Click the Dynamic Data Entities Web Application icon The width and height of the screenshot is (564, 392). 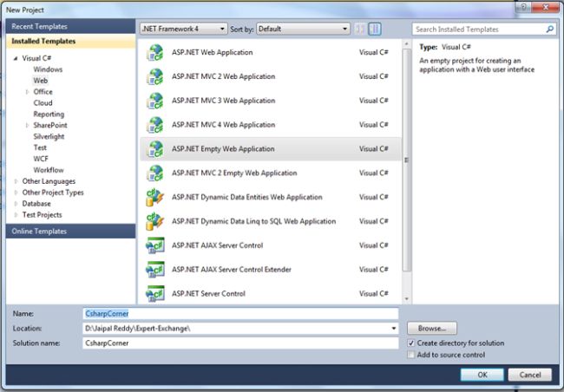pyautogui.click(x=155, y=197)
